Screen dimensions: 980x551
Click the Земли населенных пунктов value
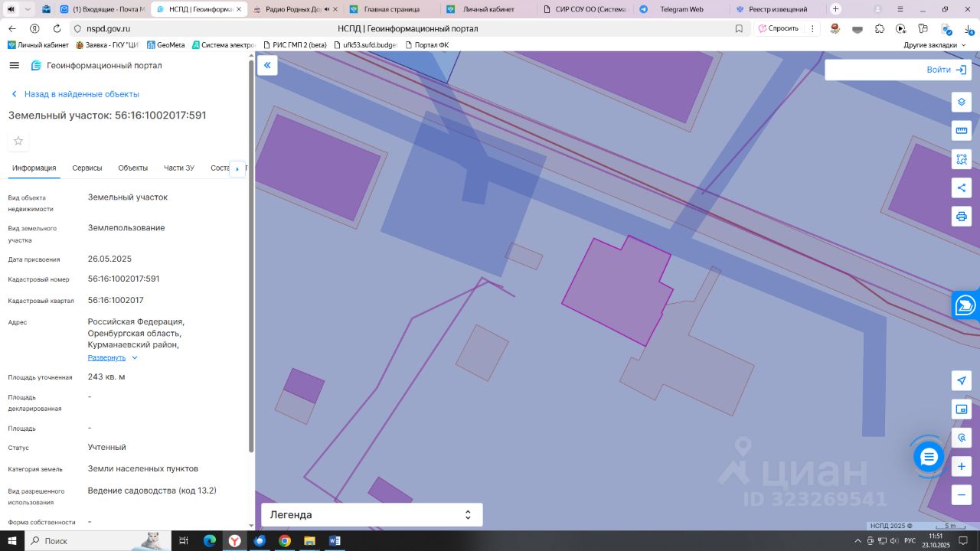pos(143,468)
